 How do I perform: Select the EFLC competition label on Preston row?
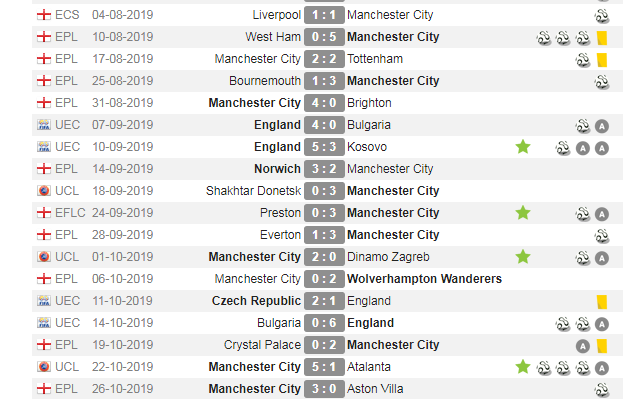70,213
